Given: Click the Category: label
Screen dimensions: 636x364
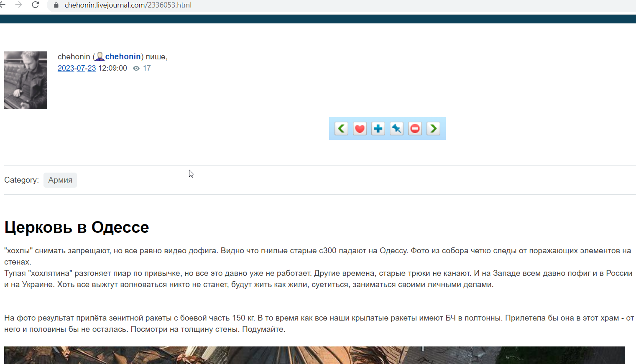Looking at the screenshot, I should click(x=21, y=180).
